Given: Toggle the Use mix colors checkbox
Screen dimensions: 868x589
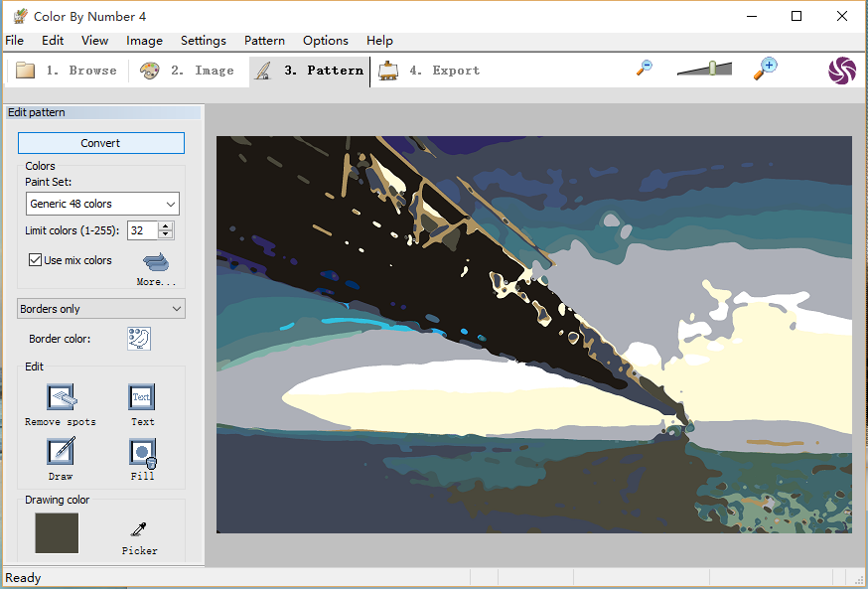Looking at the screenshot, I should pyautogui.click(x=36, y=260).
